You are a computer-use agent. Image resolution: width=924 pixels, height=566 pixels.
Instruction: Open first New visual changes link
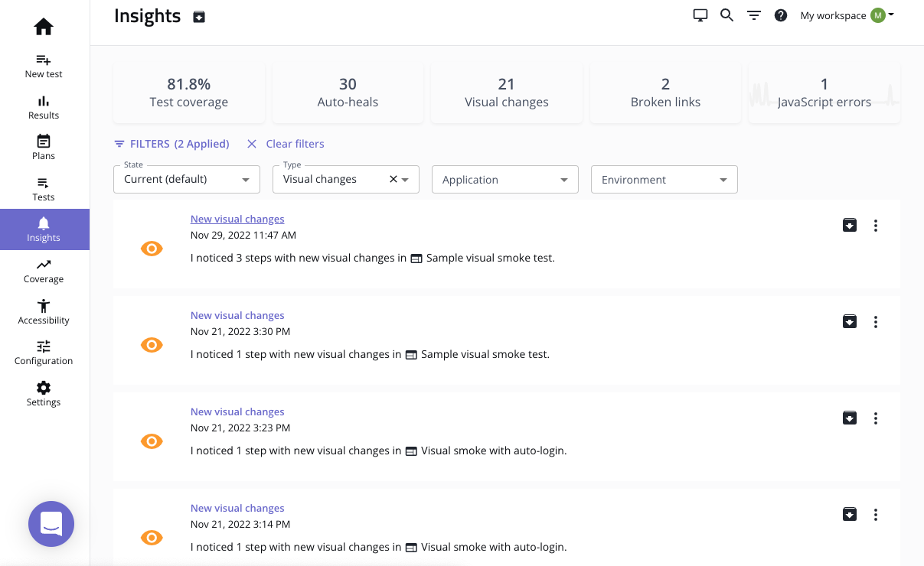[237, 219]
